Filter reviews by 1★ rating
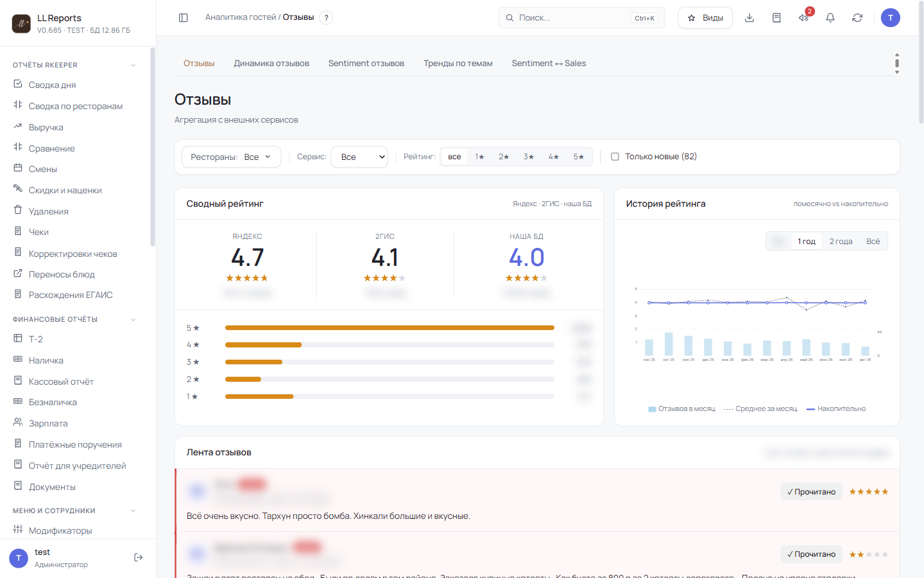Viewport: 924px width, 578px height. coord(479,157)
